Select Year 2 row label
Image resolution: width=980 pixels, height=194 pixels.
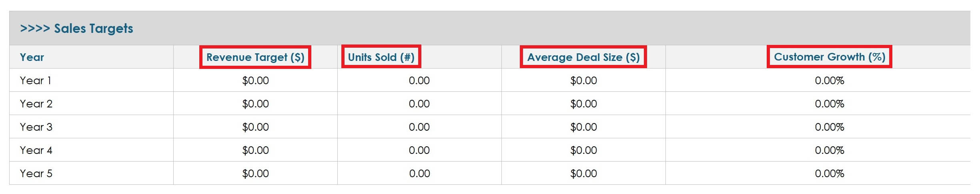click(x=36, y=104)
